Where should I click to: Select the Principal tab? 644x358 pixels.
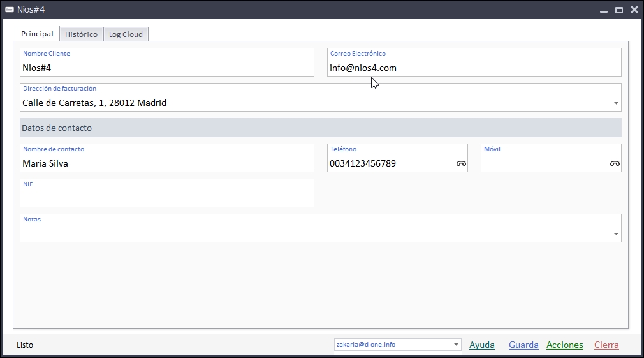point(37,34)
